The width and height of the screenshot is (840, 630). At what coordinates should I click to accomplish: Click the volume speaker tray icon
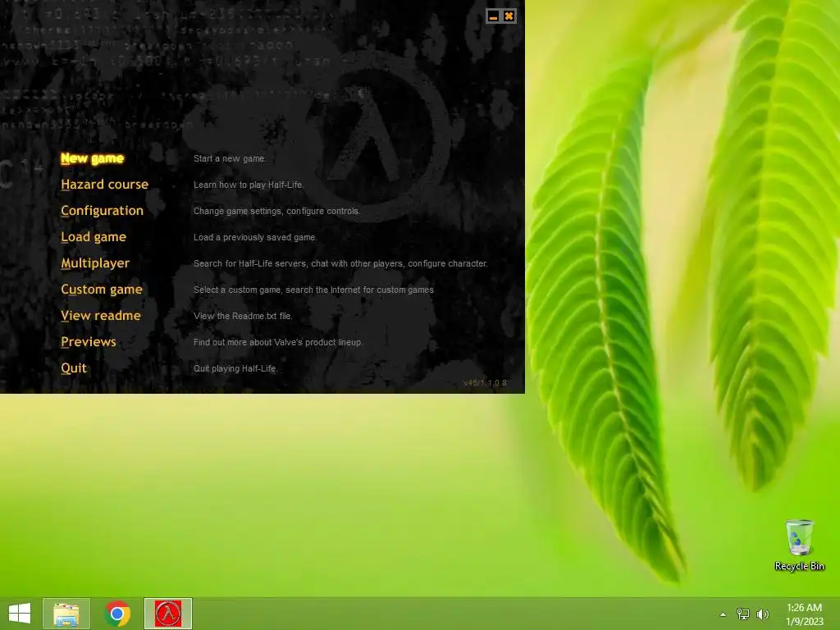click(x=762, y=614)
